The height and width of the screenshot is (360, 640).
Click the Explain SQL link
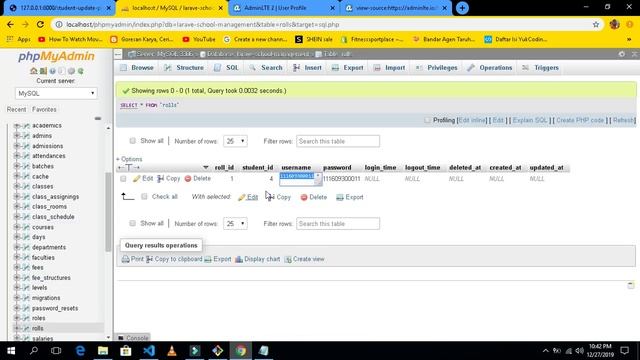(530, 120)
